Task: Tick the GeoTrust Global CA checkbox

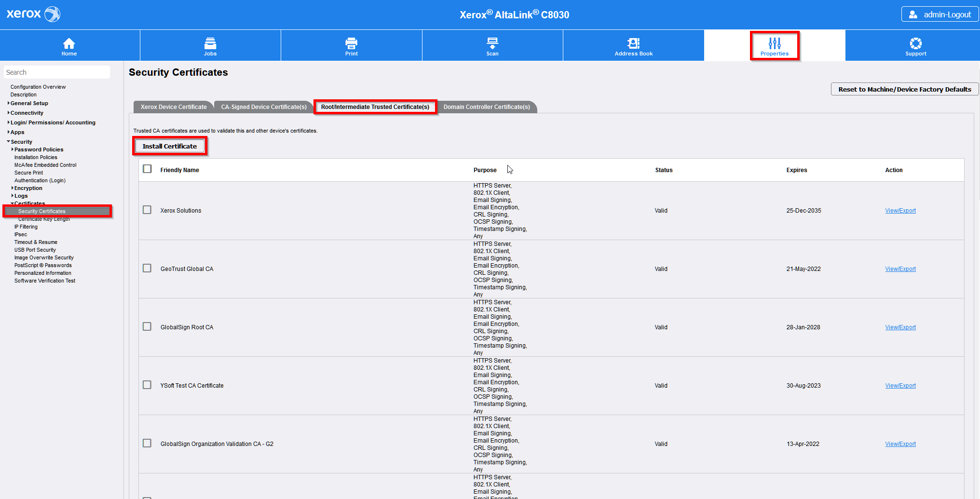Action: click(x=147, y=269)
